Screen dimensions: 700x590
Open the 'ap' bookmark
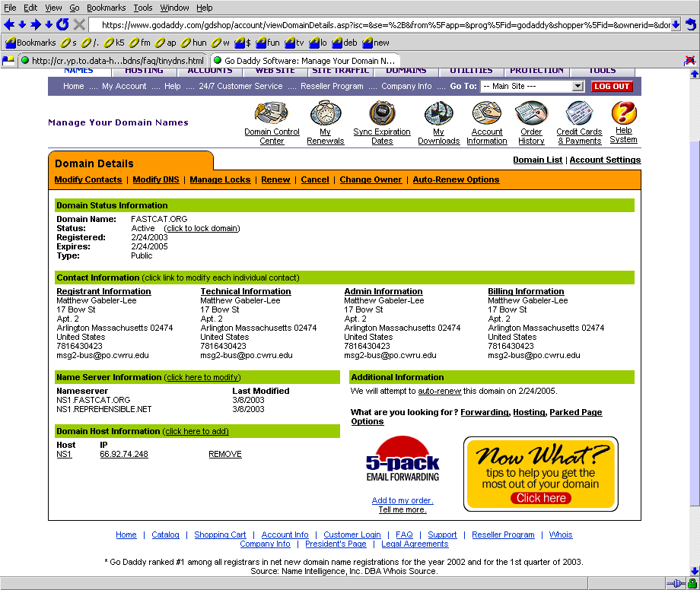coord(166,43)
